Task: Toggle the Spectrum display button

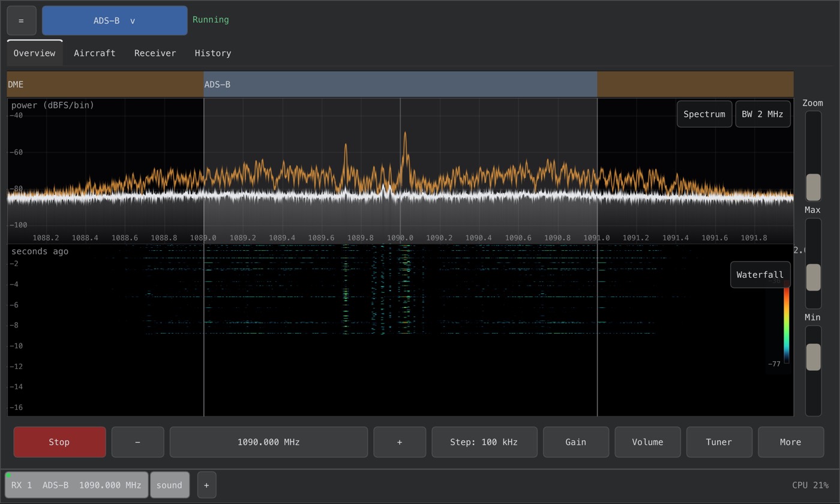Action: [x=704, y=114]
